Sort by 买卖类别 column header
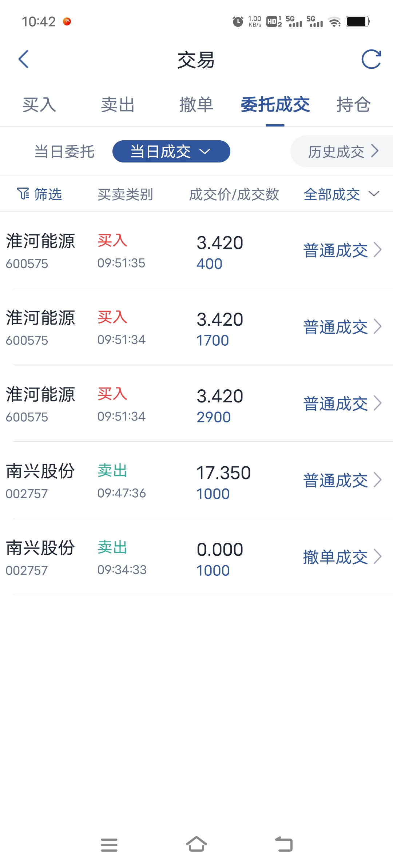 point(125,194)
